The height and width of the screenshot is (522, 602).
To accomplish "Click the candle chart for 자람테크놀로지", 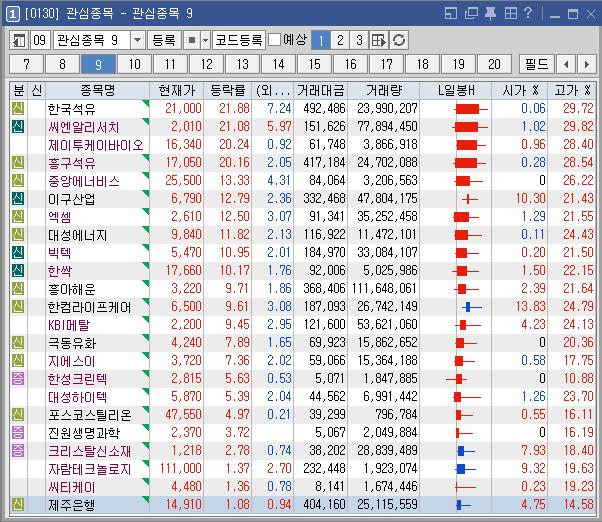I will [x=466, y=469].
